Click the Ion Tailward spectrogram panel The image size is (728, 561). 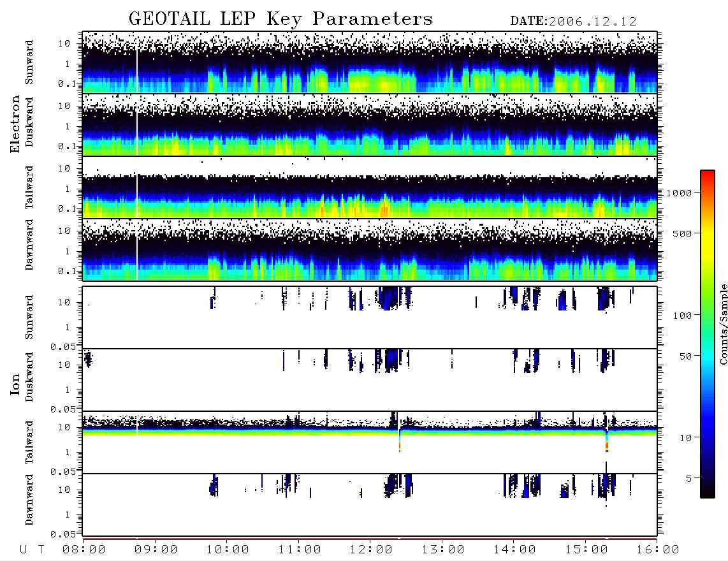pos(370,442)
